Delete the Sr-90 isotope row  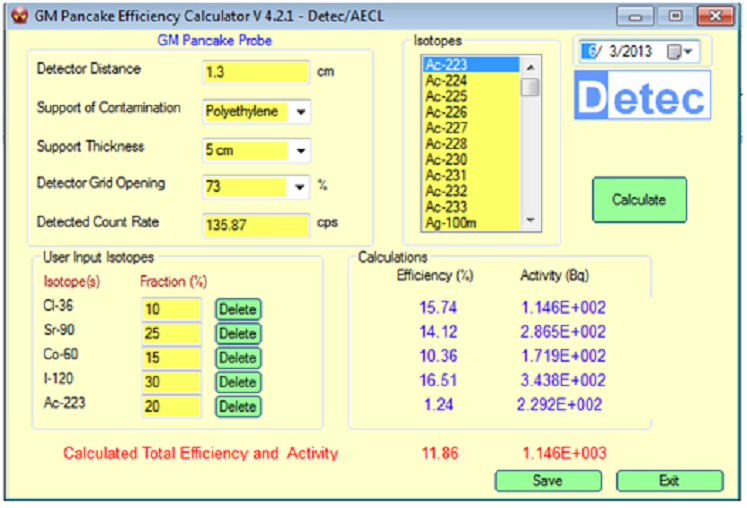pos(238,334)
